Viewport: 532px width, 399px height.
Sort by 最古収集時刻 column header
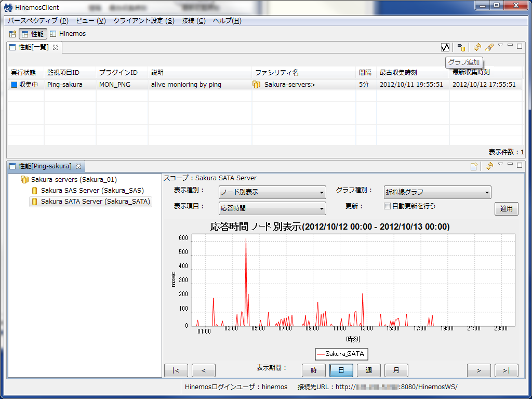click(413, 73)
